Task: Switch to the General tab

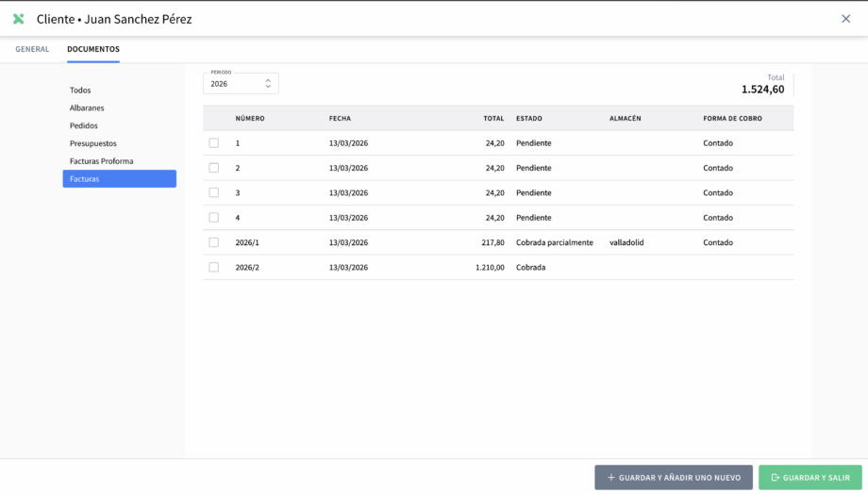Action: (x=32, y=49)
